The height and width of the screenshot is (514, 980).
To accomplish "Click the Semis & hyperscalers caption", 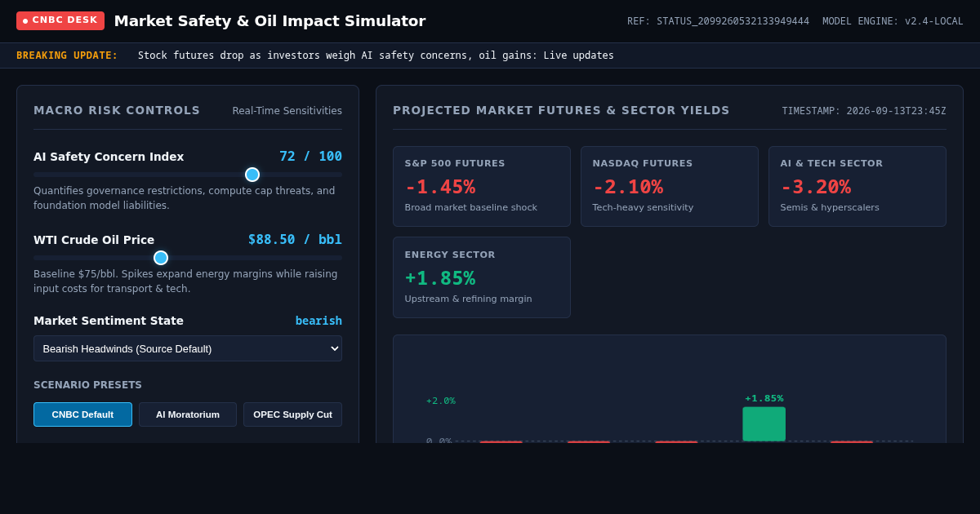I will click(x=830, y=208).
